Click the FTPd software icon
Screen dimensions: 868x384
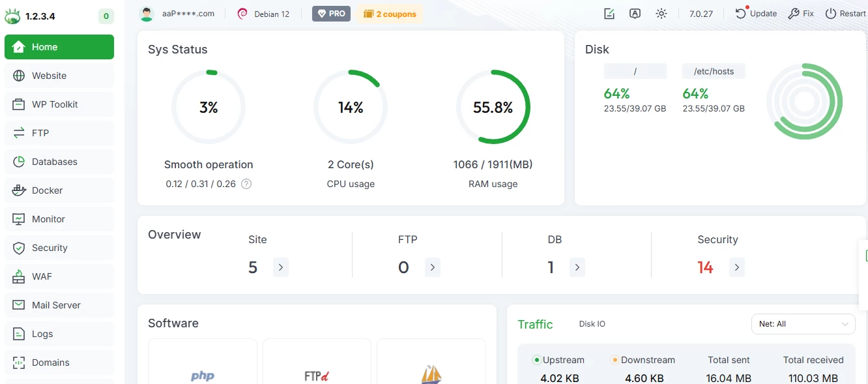[317, 376]
